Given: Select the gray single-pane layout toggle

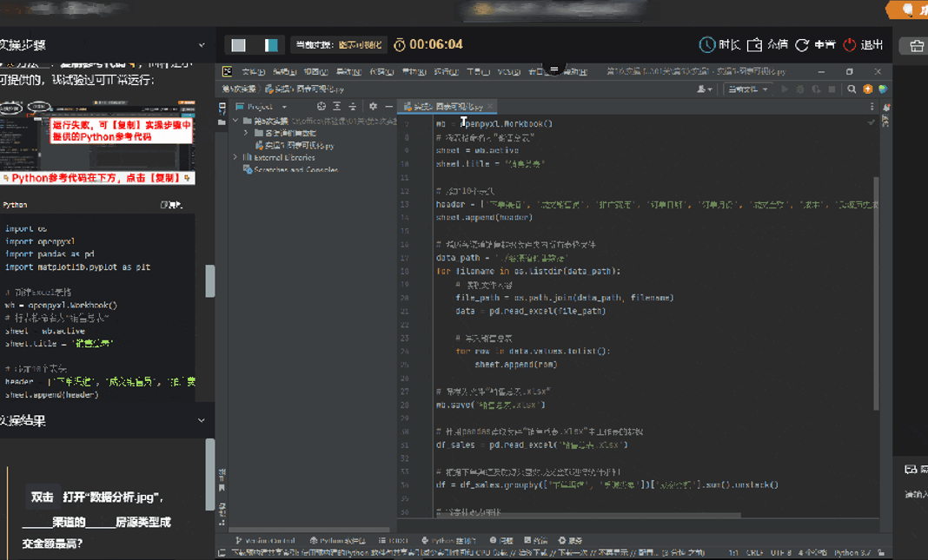Looking at the screenshot, I should pos(238,45).
